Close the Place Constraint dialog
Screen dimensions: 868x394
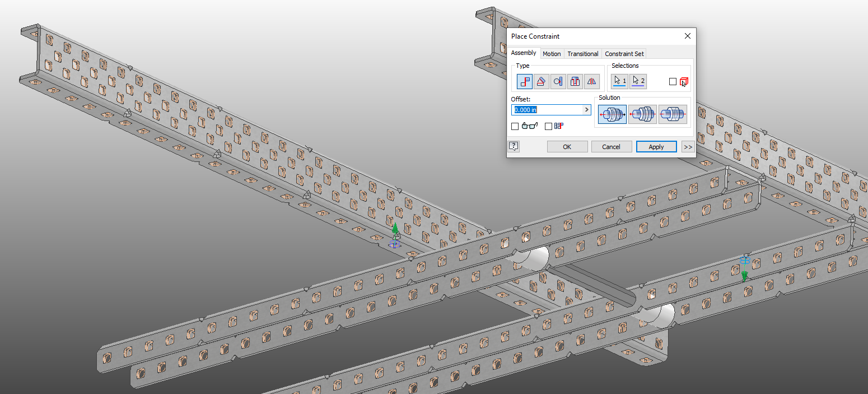[688, 36]
